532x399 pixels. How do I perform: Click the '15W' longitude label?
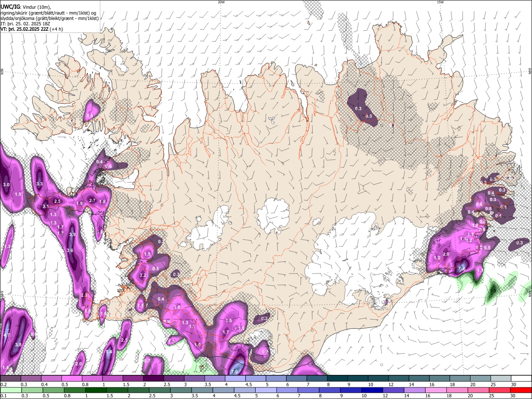tap(440, 2)
